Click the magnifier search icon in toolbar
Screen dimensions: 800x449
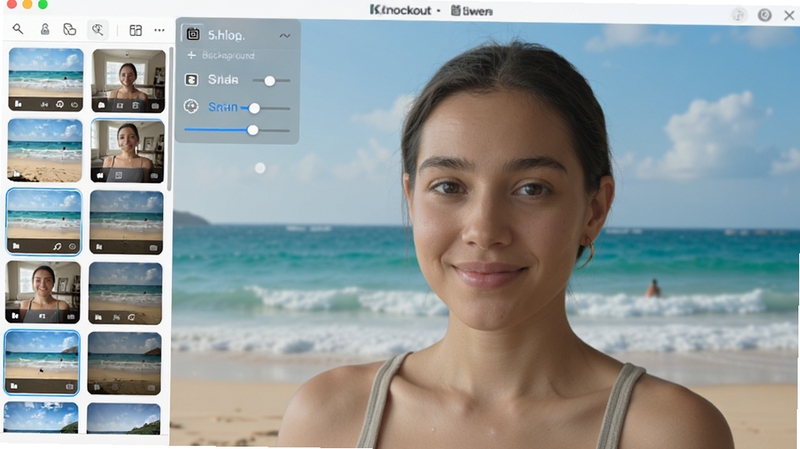[18, 29]
